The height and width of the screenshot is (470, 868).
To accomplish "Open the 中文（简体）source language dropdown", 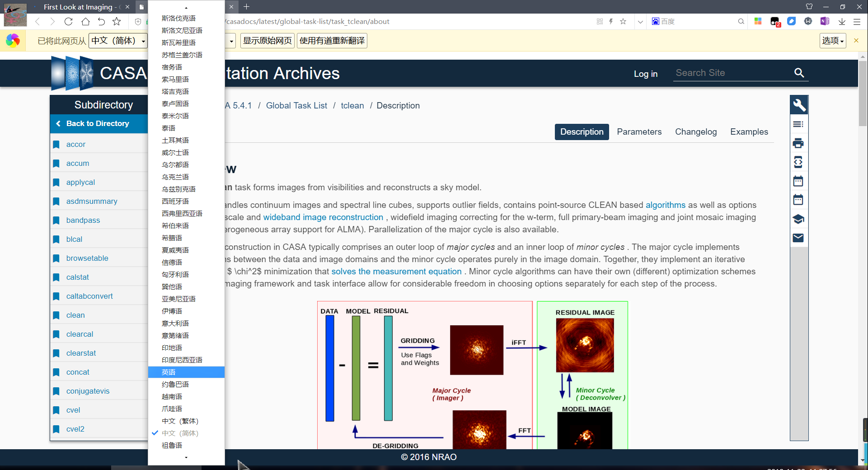I will (118, 41).
